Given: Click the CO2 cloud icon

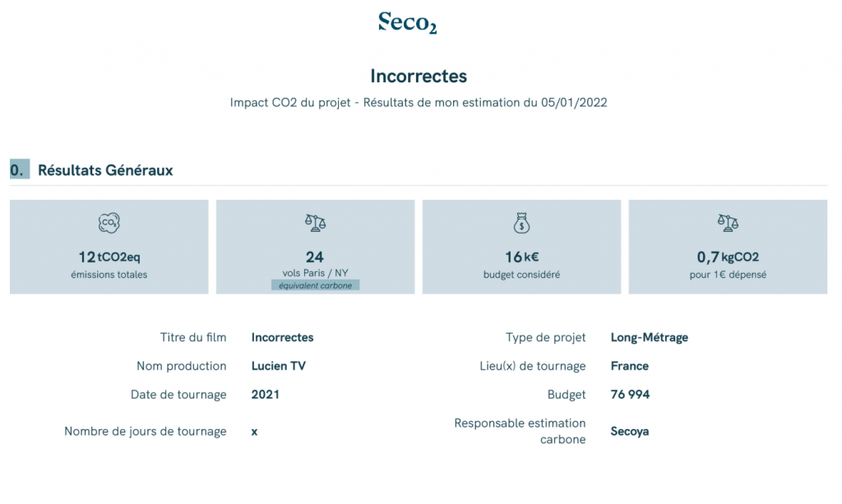Looking at the screenshot, I should [x=109, y=223].
